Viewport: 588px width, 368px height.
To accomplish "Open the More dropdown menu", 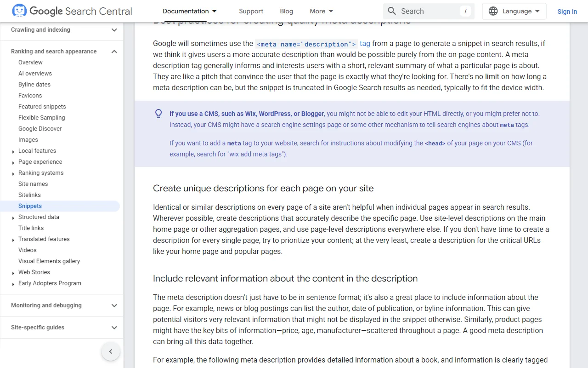I will [x=322, y=11].
